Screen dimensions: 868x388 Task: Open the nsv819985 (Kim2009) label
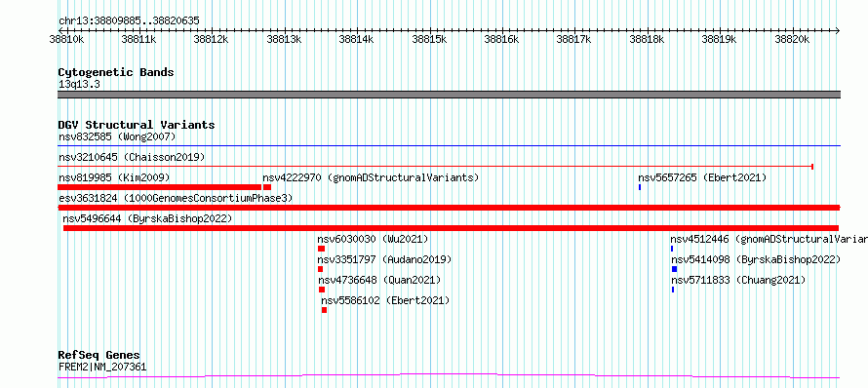coord(114,177)
